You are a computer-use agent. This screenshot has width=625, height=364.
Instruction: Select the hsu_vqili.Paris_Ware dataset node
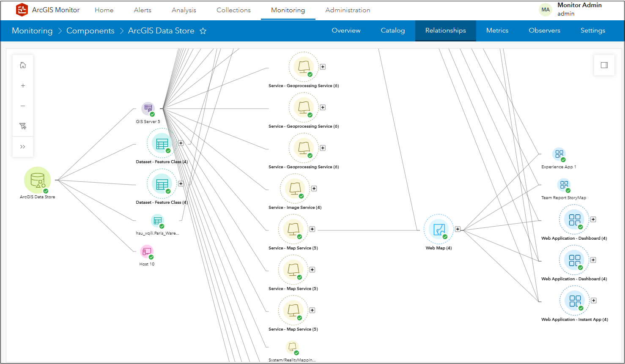pyautogui.click(x=158, y=221)
